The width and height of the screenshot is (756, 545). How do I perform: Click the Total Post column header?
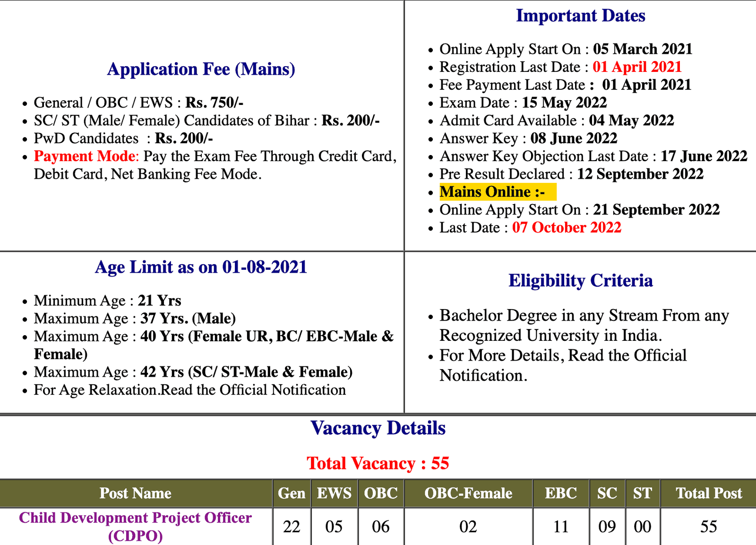708,493
